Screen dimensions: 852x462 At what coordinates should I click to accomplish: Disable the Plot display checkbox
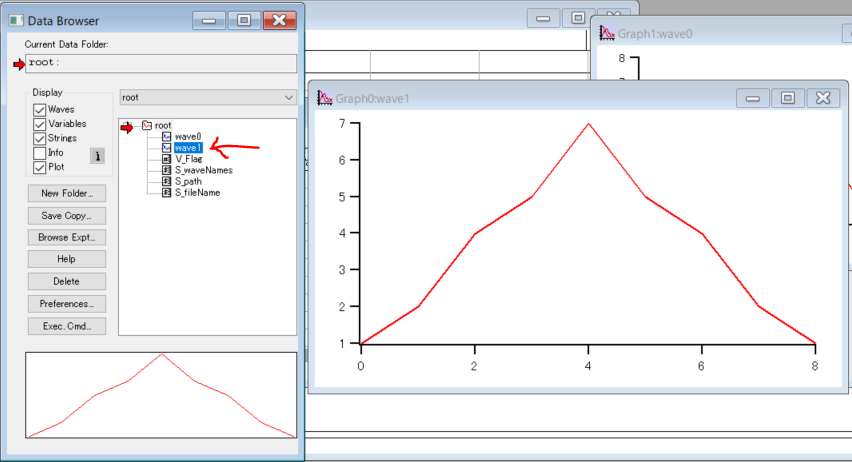tap(40, 167)
